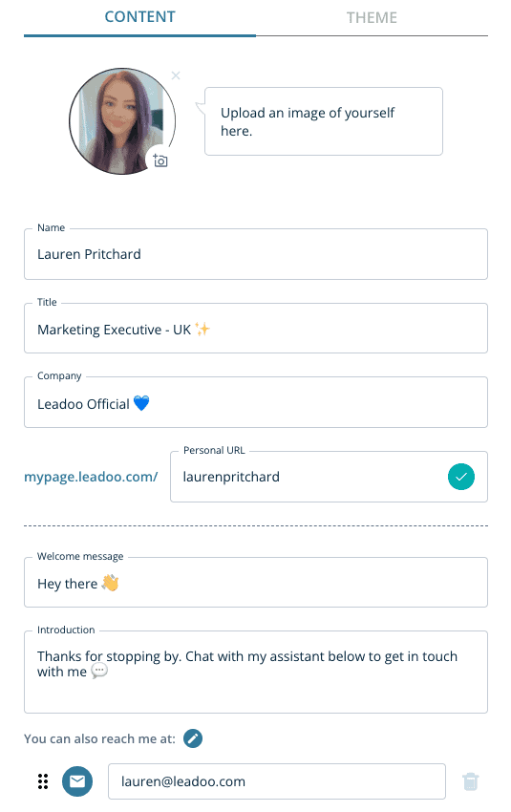Click the Upload an image speech bubble
The image size is (511, 812).
pos(324,121)
